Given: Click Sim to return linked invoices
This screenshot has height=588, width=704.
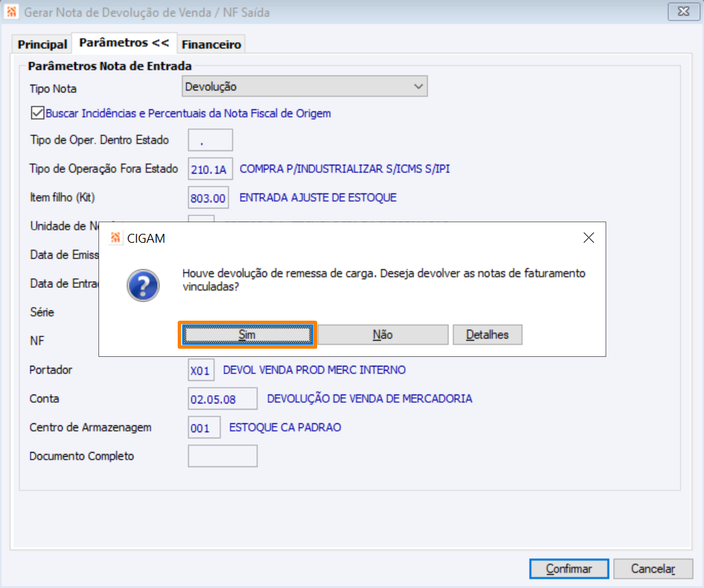Looking at the screenshot, I should click(247, 334).
